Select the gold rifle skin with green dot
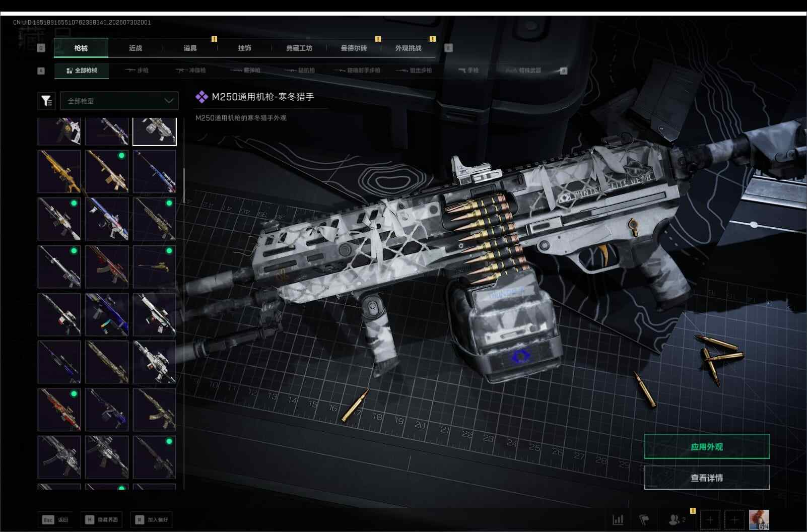Screen dimensions: 807x532 (x=107, y=171)
